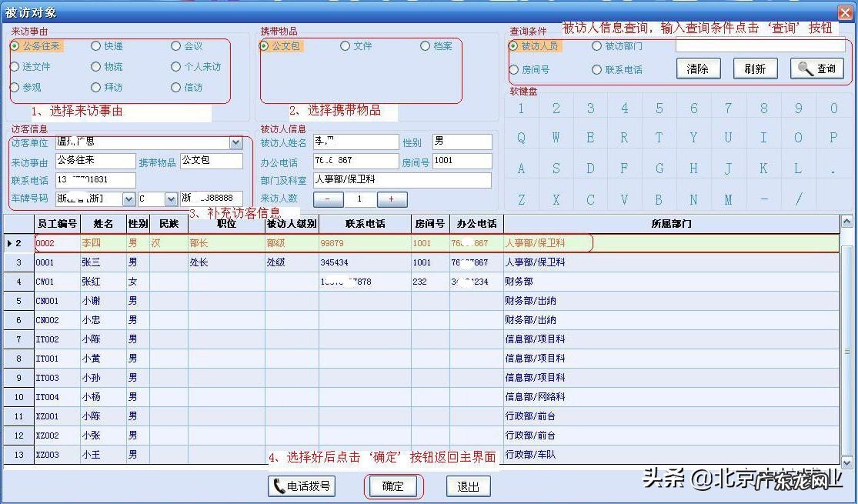Exit the dialog using 退出 button

[468, 486]
